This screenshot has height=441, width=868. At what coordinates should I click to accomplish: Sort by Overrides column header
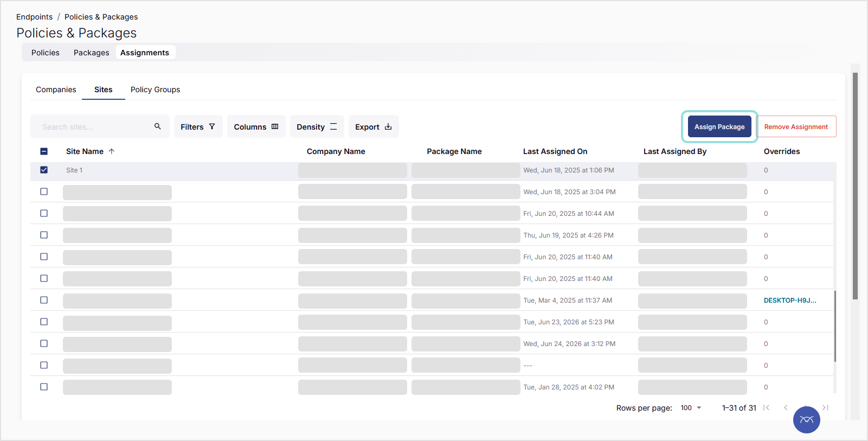(x=782, y=151)
